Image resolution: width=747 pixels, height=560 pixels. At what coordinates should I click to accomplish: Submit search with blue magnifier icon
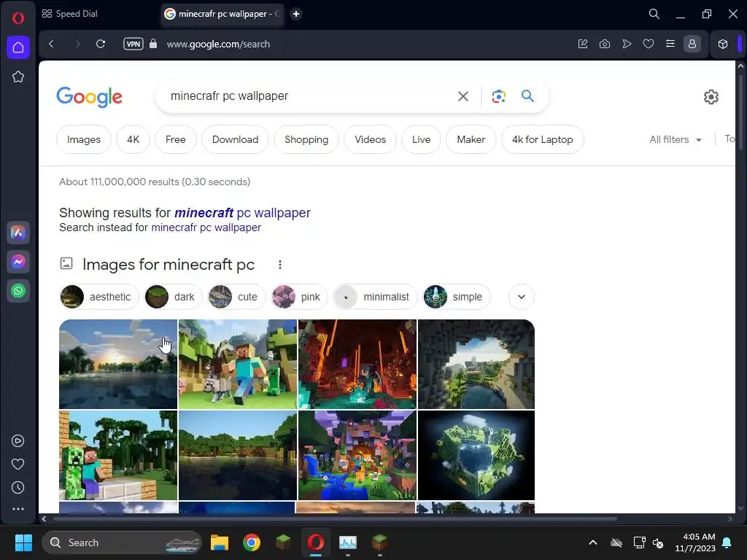[527, 96]
